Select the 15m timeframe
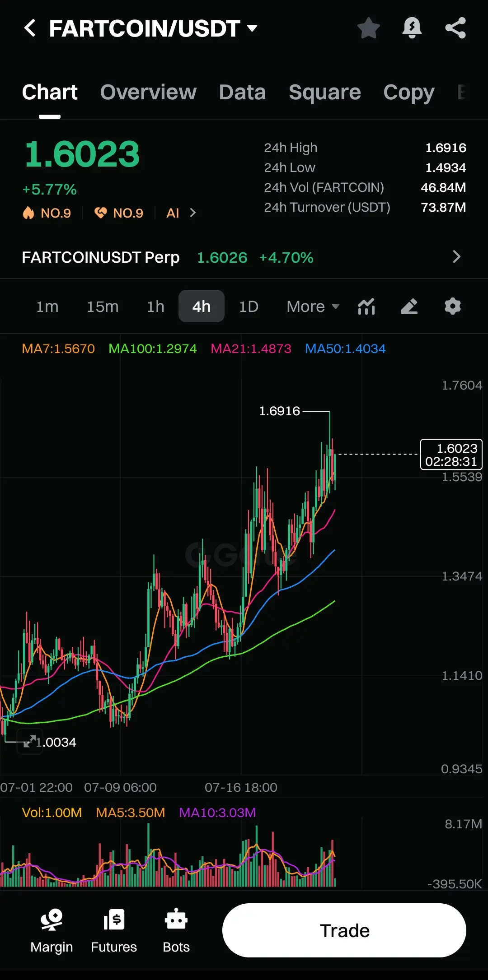This screenshot has width=488, height=980. tap(103, 307)
